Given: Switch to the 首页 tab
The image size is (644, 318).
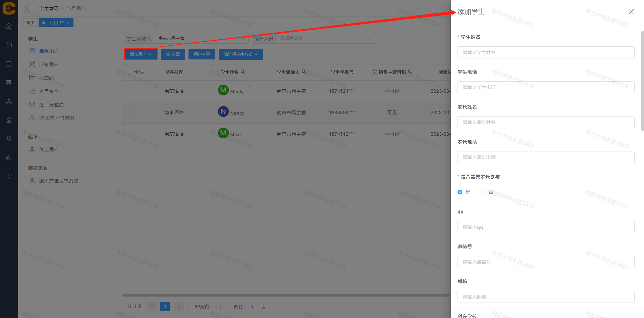Looking at the screenshot, I should [30, 22].
